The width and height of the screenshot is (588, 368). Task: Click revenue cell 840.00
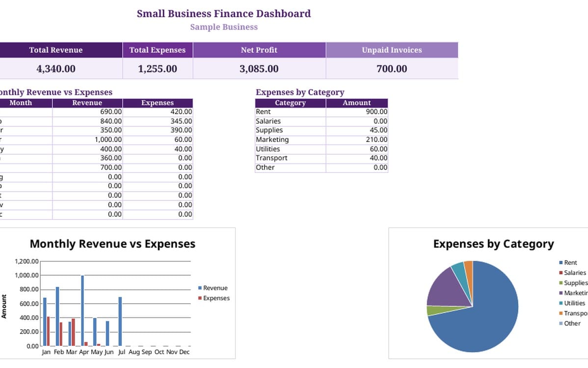(87, 121)
